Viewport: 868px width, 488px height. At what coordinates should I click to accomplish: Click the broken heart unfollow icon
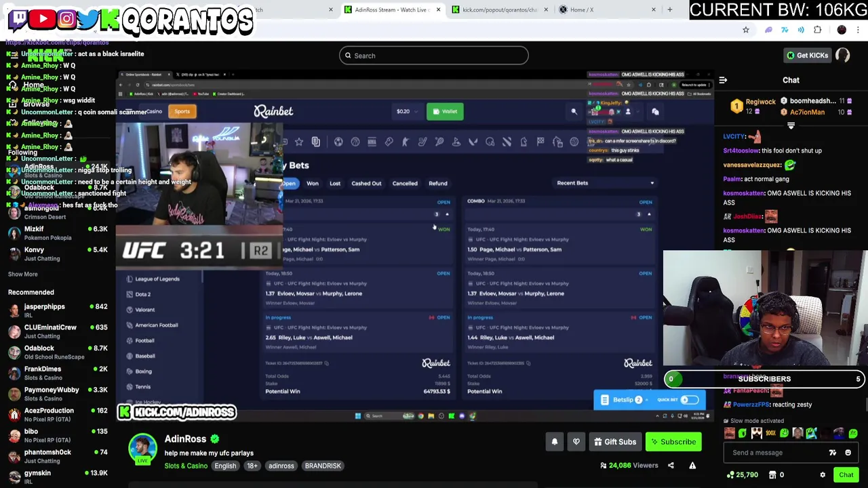[576, 442]
